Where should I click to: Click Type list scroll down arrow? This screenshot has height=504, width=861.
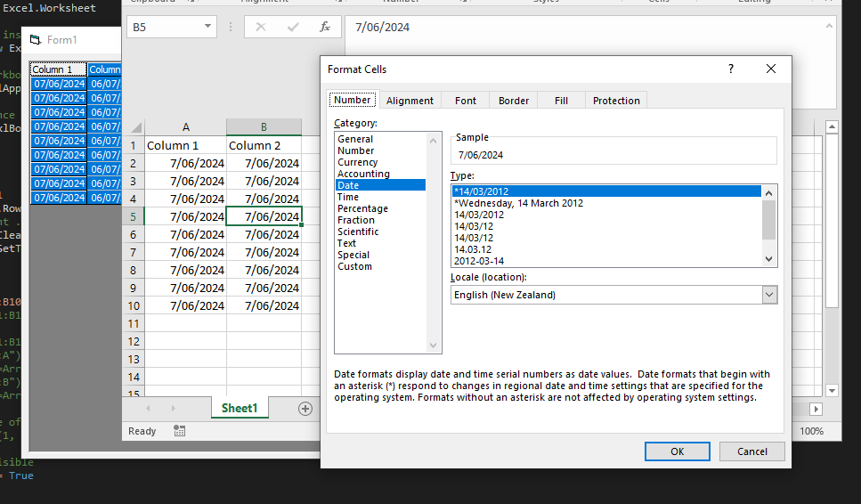tap(768, 259)
